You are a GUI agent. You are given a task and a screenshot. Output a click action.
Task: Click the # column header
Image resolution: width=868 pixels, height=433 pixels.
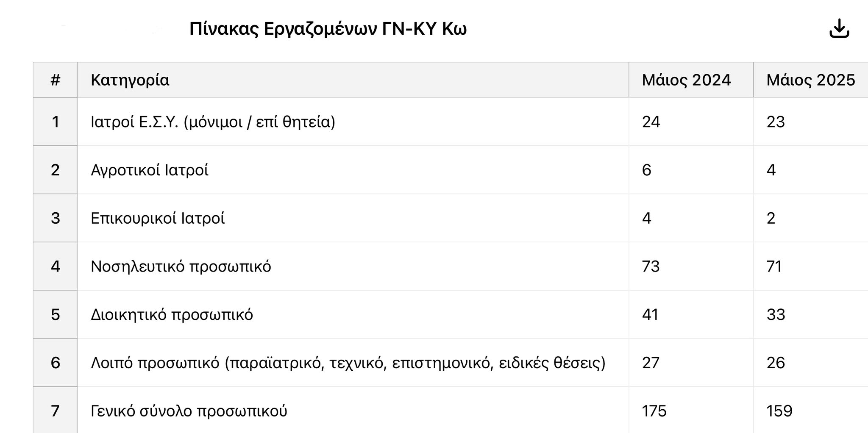click(56, 80)
